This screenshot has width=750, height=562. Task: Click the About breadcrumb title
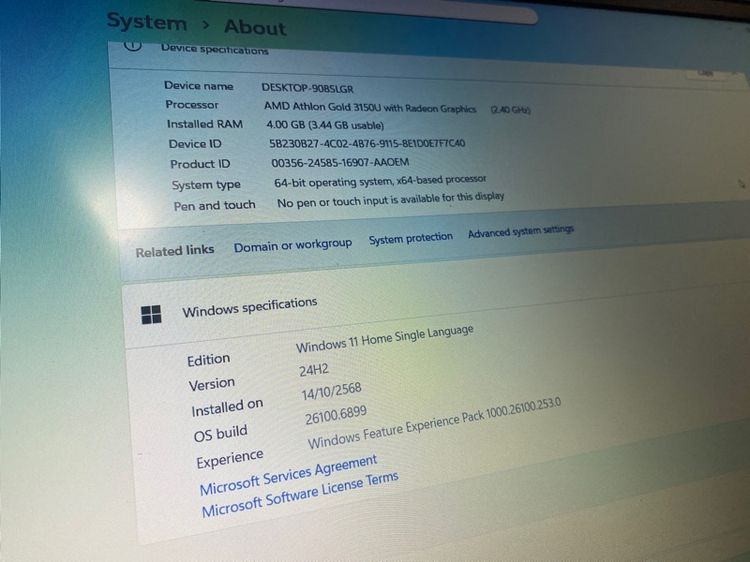pyautogui.click(x=255, y=27)
